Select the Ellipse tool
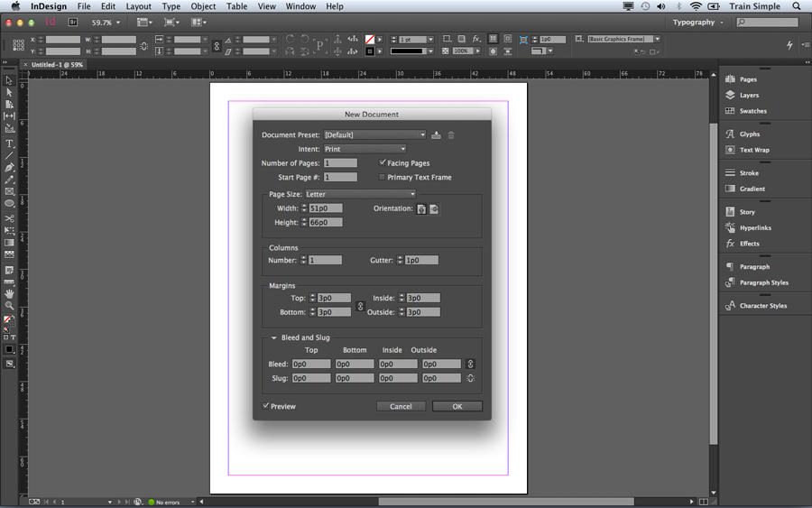812x508 pixels. [x=9, y=204]
